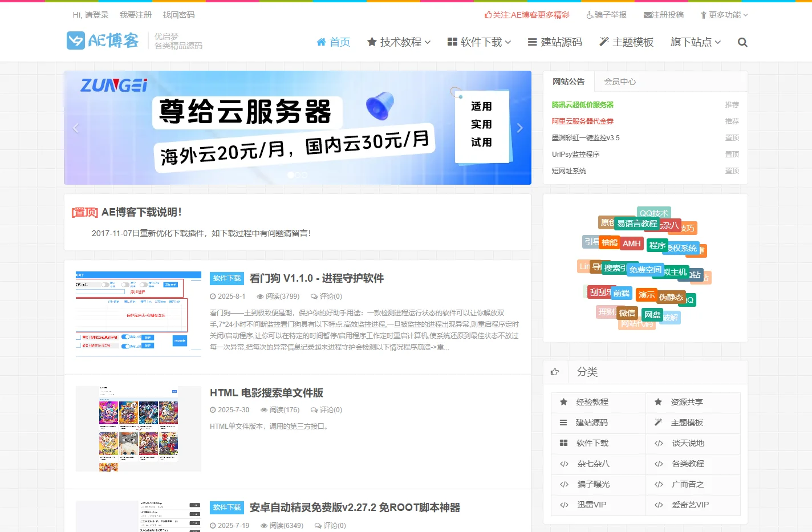812x532 pixels.
Task: Click the 前端 tag in cloud
Action: (x=622, y=293)
